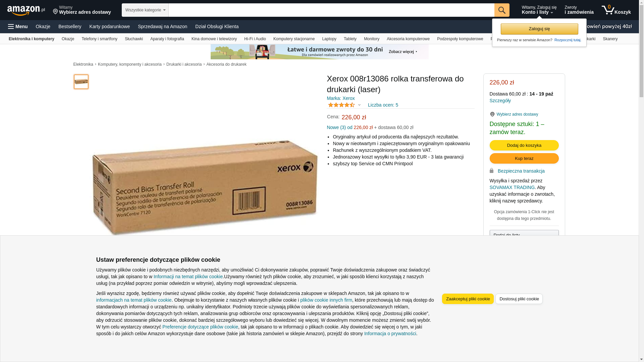Focus the search input field
Viewport: 644px width, 362px height.
click(x=331, y=10)
